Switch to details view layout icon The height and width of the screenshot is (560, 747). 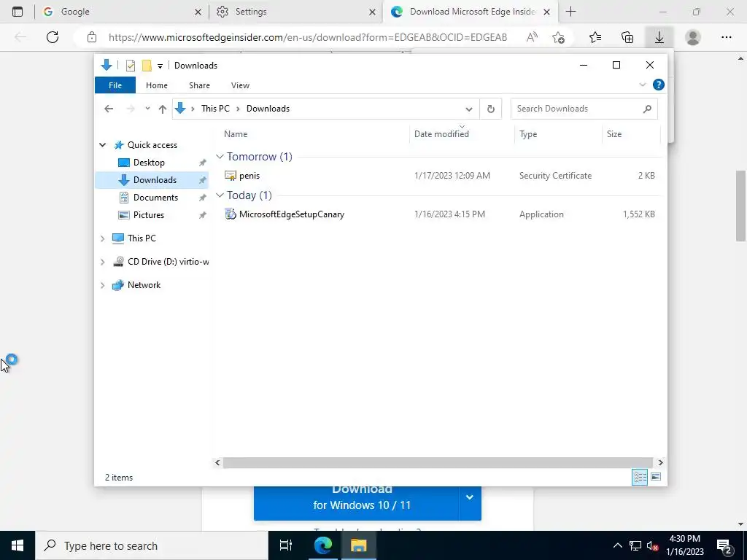pyautogui.click(x=639, y=477)
